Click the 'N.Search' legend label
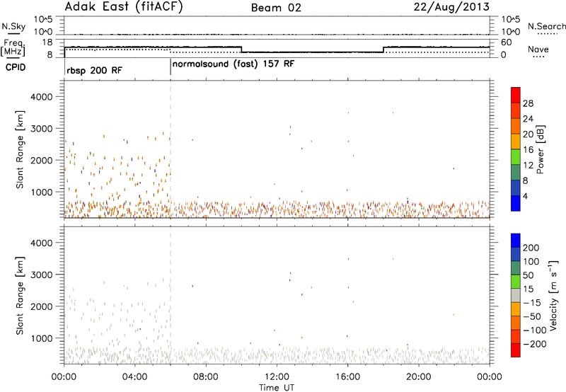This screenshot has height=392, width=566. coord(546,26)
